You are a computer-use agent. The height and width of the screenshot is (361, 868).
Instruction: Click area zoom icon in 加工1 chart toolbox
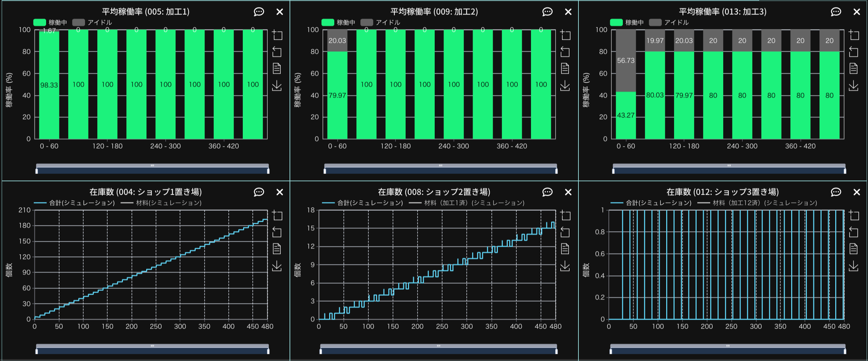click(277, 35)
